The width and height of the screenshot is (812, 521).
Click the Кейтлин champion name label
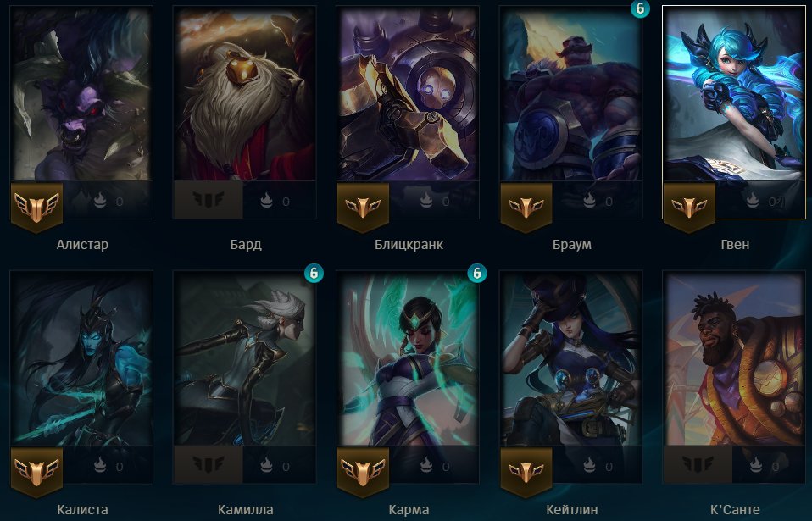click(572, 510)
